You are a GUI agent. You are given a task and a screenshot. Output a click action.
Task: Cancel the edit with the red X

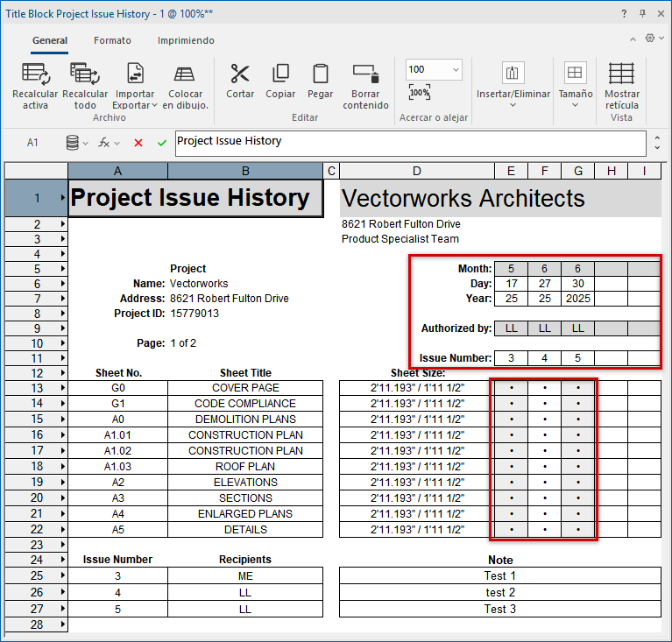(x=138, y=143)
